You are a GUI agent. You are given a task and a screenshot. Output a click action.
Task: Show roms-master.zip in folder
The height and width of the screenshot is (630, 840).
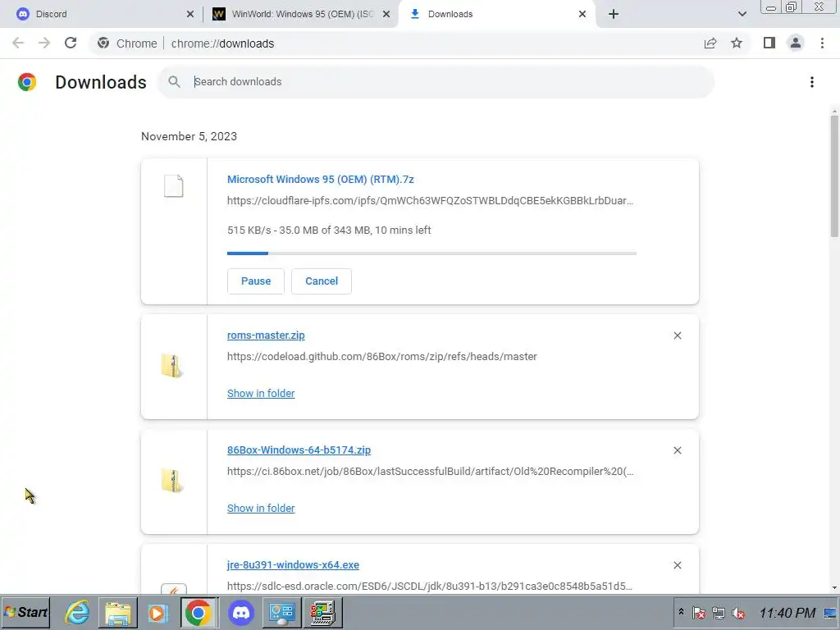(x=261, y=393)
